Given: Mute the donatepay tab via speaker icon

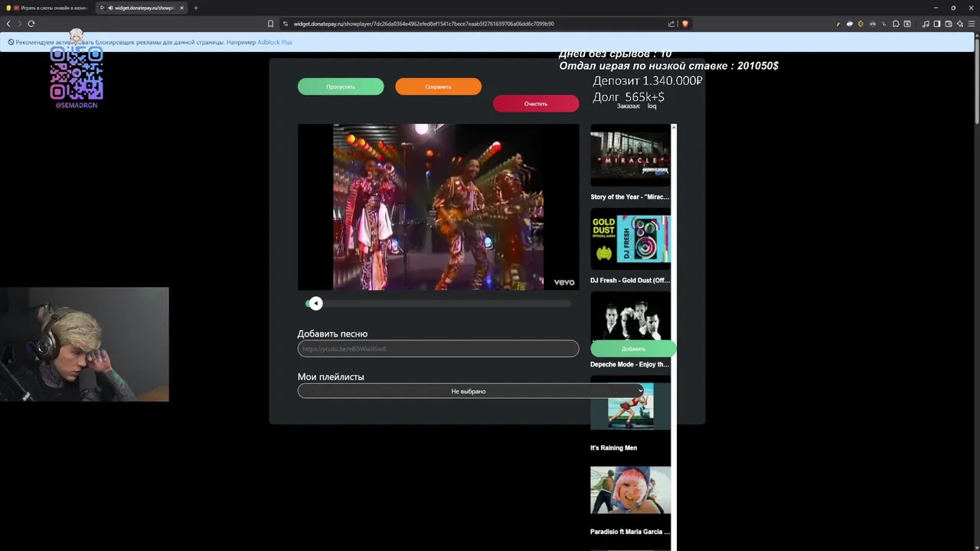Looking at the screenshot, I should click(x=110, y=8).
